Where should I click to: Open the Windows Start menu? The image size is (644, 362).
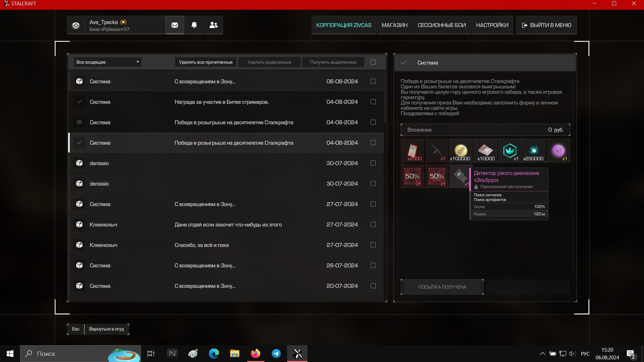pos(10,354)
